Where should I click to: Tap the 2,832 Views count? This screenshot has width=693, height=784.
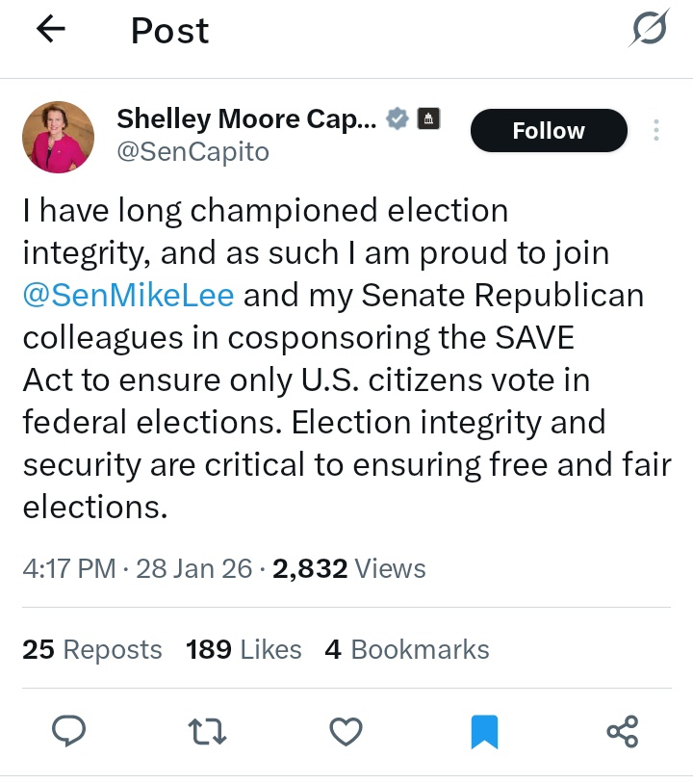348,568
